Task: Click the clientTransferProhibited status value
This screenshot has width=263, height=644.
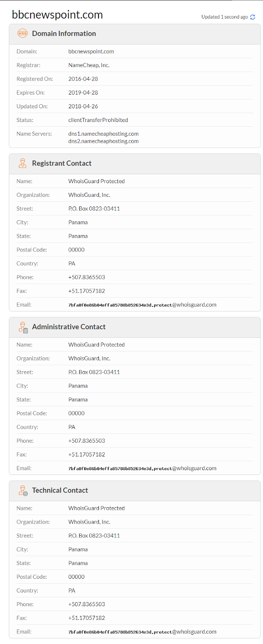Action: pyautogui.click(x=98, y=120)
